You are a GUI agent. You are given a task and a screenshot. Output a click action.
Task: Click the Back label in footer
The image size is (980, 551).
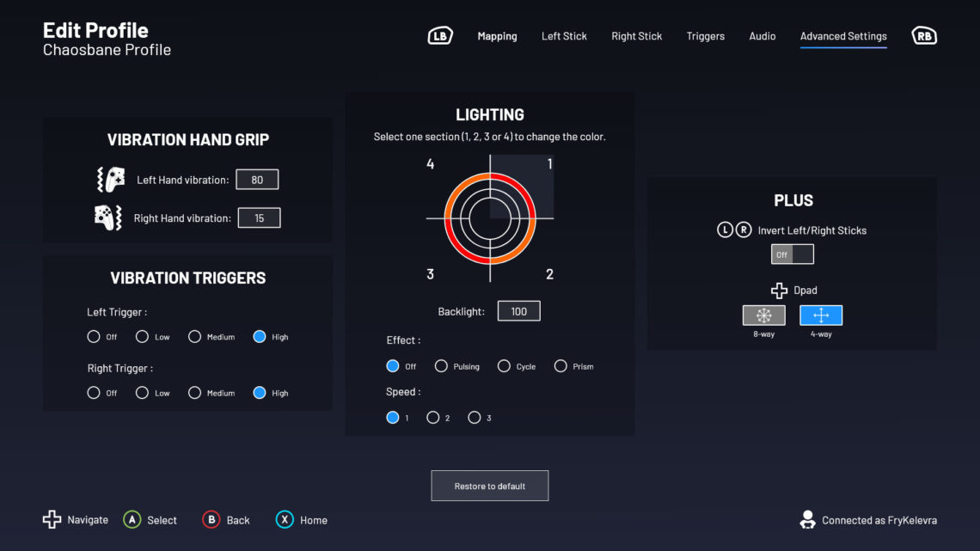pyautogui.click(x=238, y=520)
